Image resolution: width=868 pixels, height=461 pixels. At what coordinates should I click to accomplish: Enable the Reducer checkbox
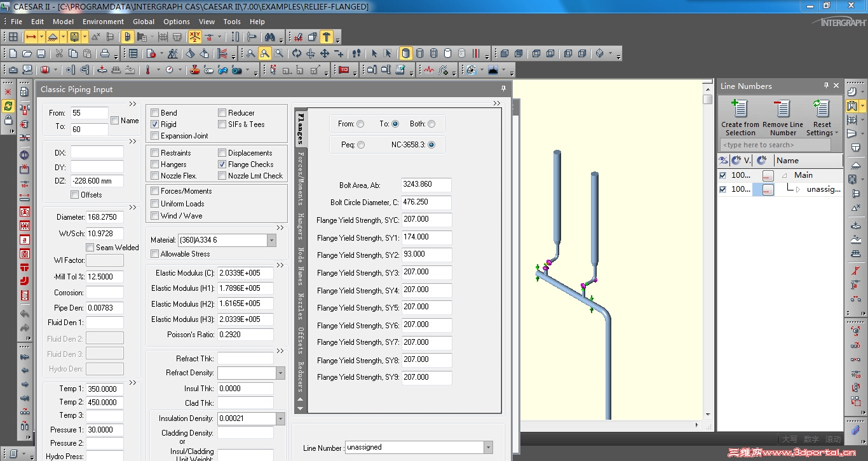click(x=222, y=113)
